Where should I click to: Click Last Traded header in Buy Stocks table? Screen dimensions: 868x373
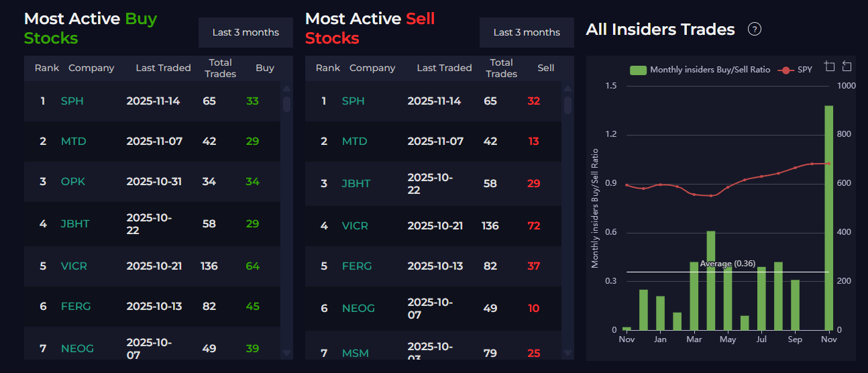163,68
